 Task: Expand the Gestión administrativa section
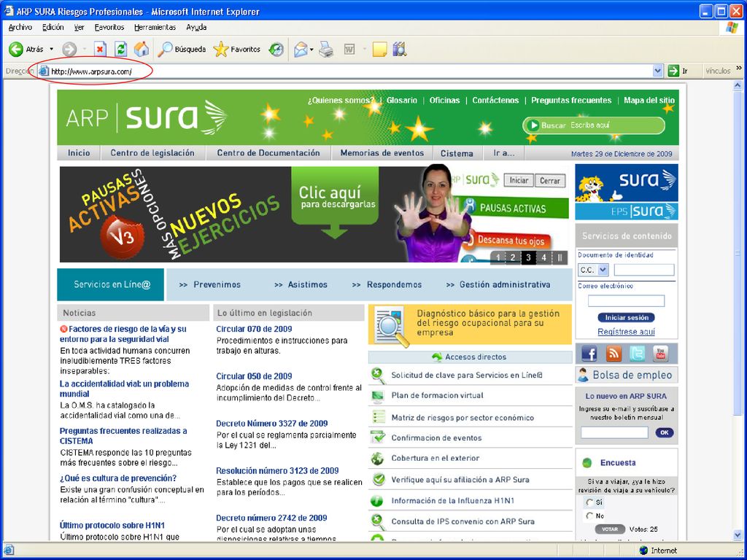pos(498,284)
